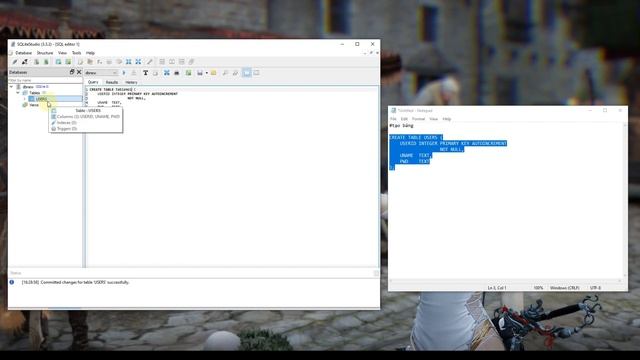The height and width of the screenshot is (360, 640).
Task: Click the Filter by name field
Action: tap(45, 80)
